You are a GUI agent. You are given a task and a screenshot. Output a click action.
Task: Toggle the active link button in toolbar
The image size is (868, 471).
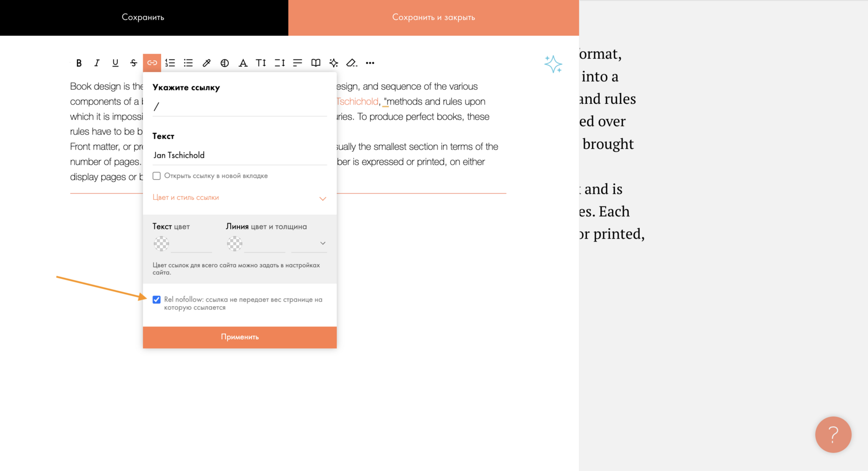pos(152,63)
